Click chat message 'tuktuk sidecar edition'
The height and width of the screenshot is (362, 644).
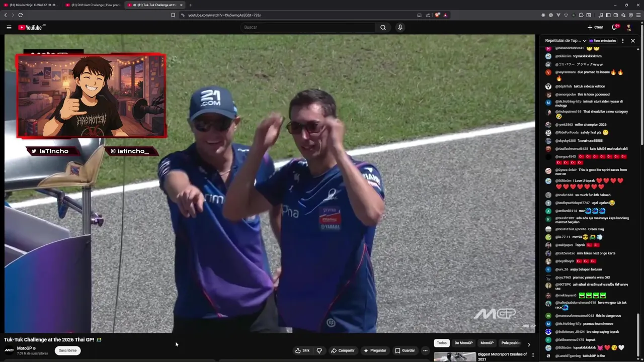point(589,86)
